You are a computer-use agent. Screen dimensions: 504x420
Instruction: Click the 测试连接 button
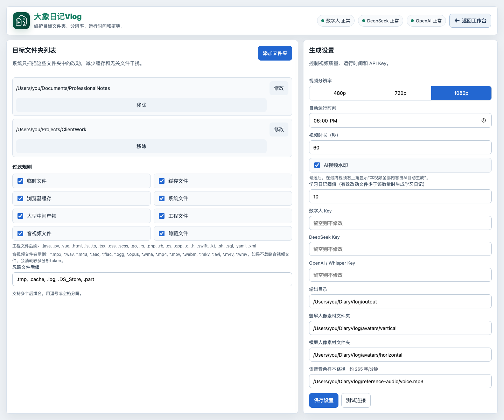coord(356,400)
